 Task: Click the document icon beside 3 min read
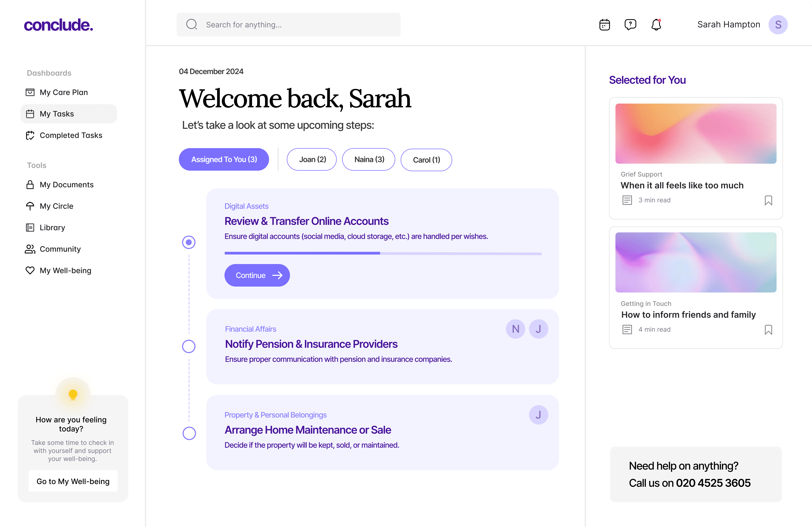click(x=627, y=200)
